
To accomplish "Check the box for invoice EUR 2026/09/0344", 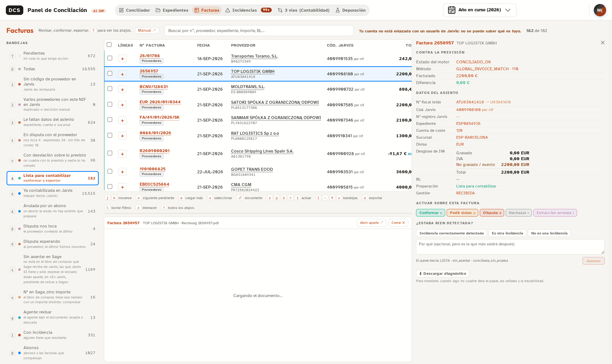I will pos(110,104).
